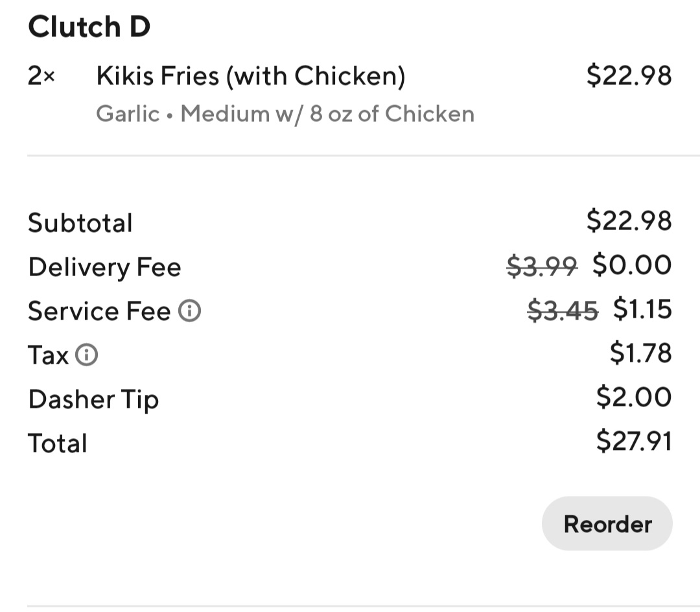Tap the Service Fee label text
Viewport: 700px width, 612px height.
pos(99,311)
